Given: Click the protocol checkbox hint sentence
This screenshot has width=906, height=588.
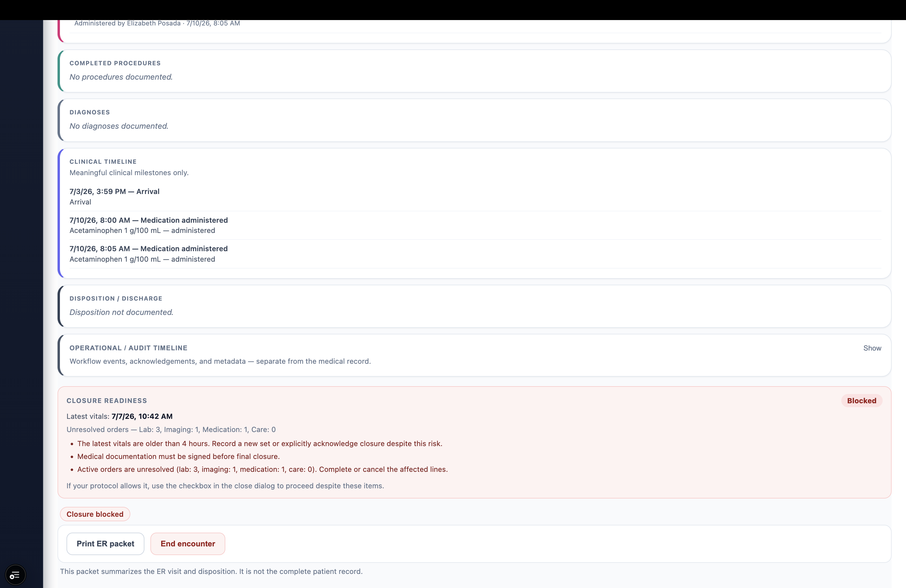Looking at the screenshot, I should pos(225,486).
